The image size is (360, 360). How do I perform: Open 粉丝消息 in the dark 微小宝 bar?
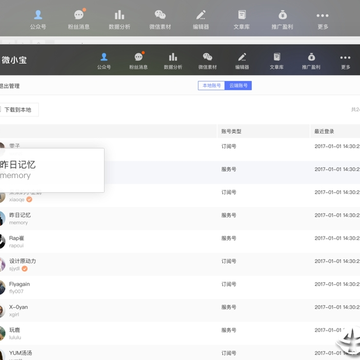[x=139, y=61]
